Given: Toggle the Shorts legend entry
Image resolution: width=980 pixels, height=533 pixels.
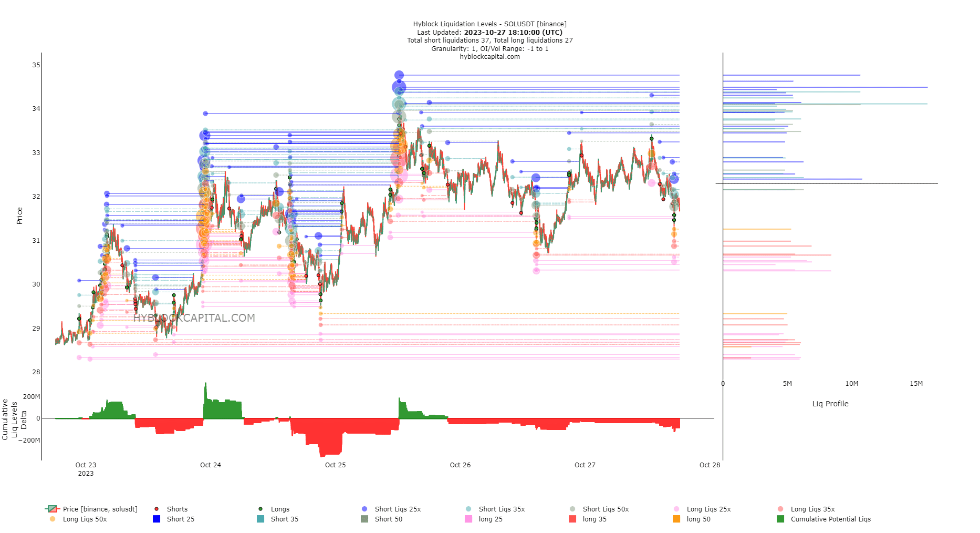Looking at the screenshot, I should coord(170,509).
